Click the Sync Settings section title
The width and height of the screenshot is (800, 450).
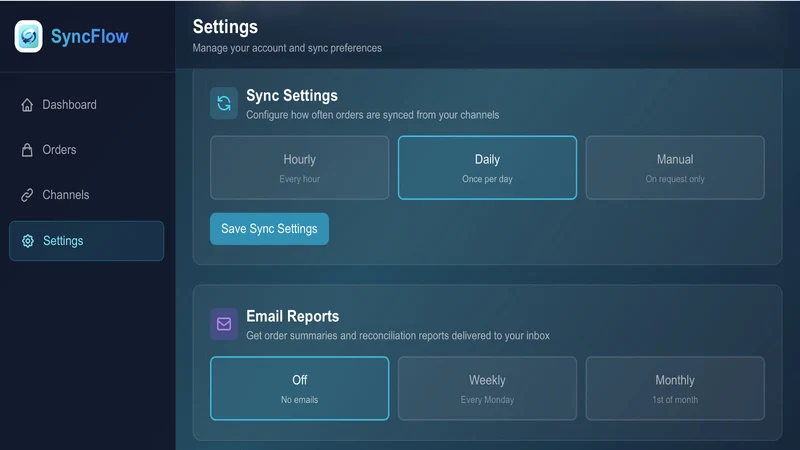[x=292, y=95]
